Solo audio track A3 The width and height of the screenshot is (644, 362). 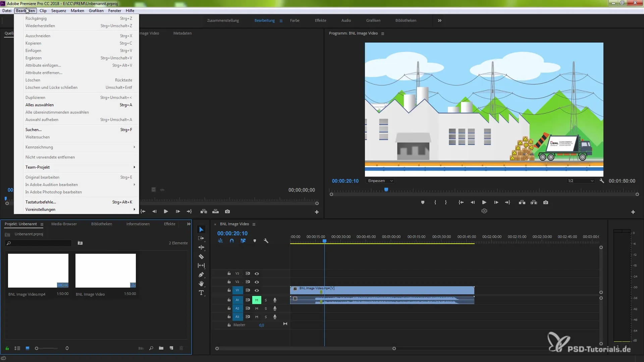(x=266, y=317)
